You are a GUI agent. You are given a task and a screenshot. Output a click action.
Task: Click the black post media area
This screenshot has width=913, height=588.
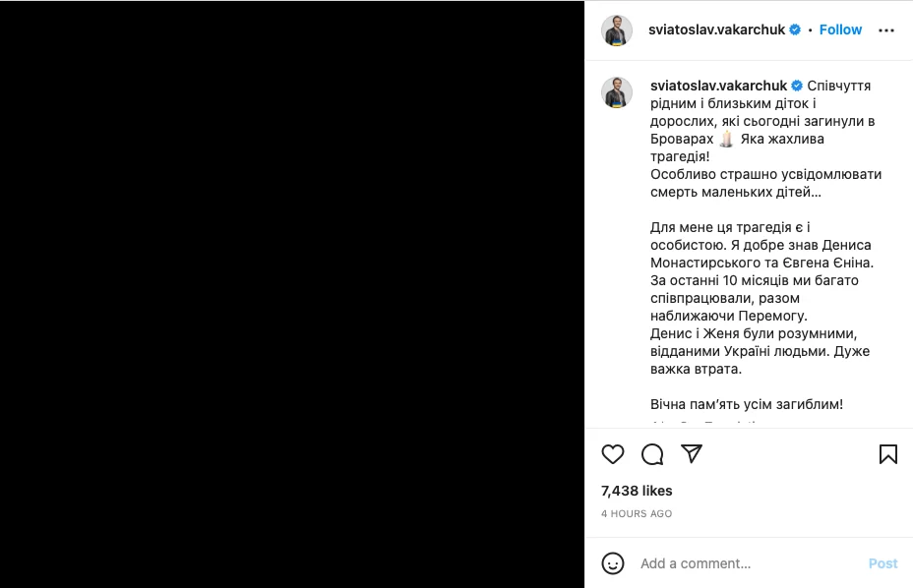pyautogui.click(x=292, y=294)
